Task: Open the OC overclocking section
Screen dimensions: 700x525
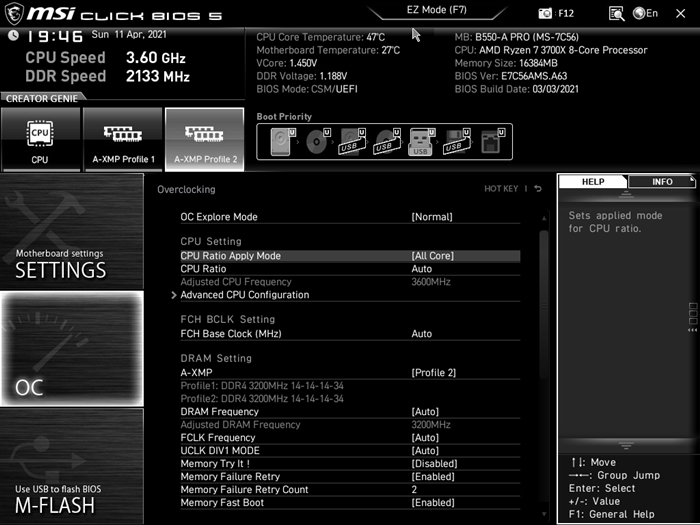Action: pos(72,349)
